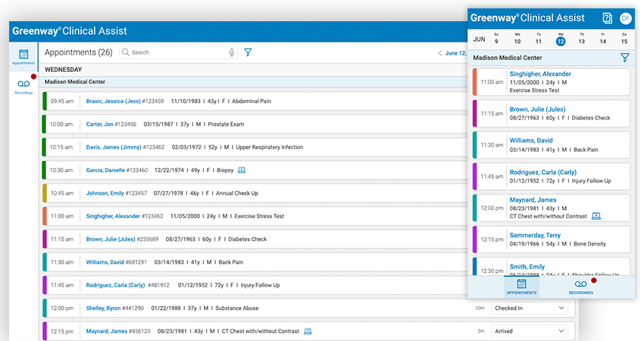
Task: Click the microphone icon in the search box
Action: [232, 52]
